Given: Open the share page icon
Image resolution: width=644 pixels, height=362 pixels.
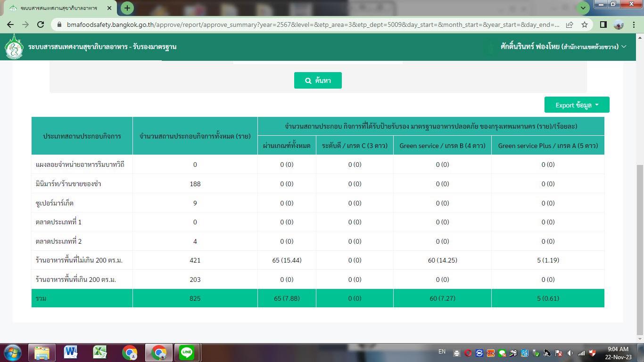Looking at the screenshot, I should point(570,25).
